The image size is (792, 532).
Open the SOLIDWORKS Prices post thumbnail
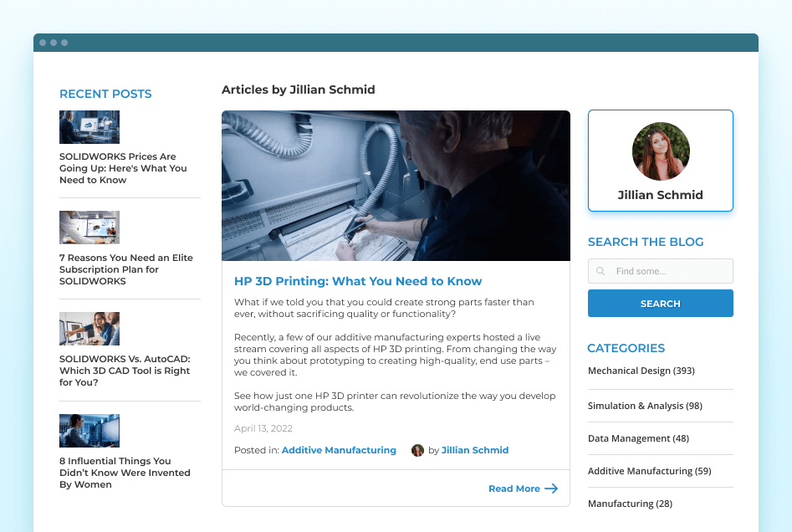89,127
